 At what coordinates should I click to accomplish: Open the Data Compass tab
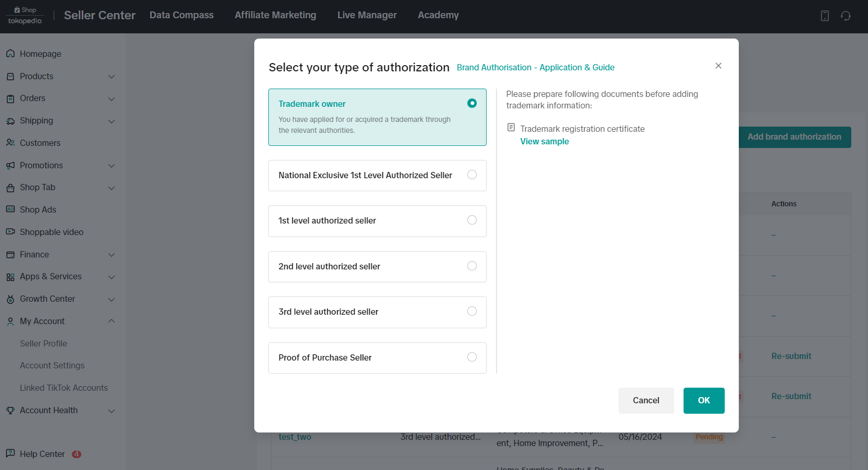[x=181, y=15]
